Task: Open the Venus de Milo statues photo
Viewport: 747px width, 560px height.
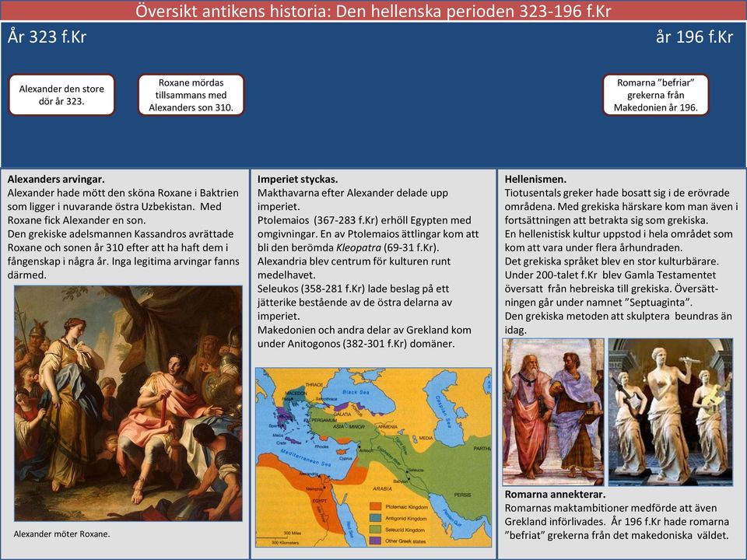Action: [670, 412]
